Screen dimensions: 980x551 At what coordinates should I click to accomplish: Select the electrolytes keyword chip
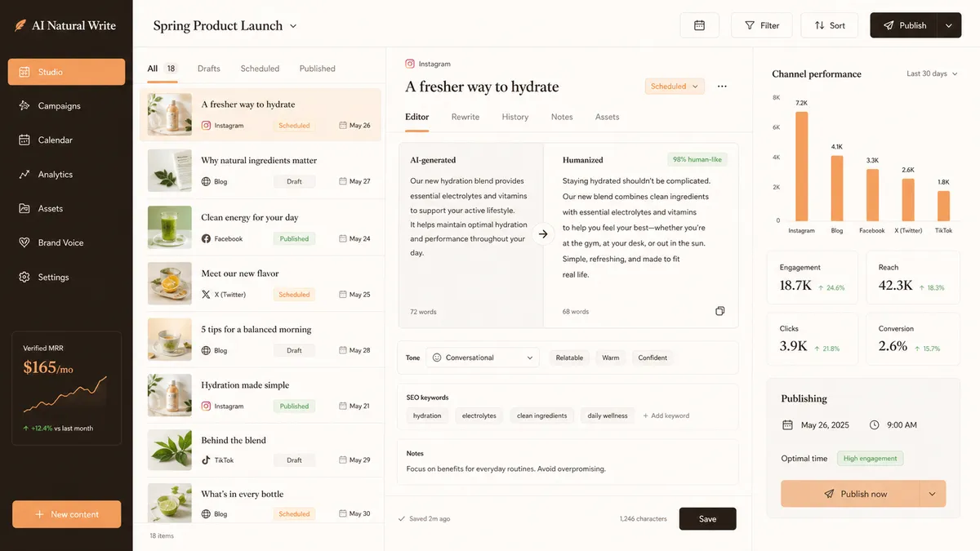[x=479, y=415]
